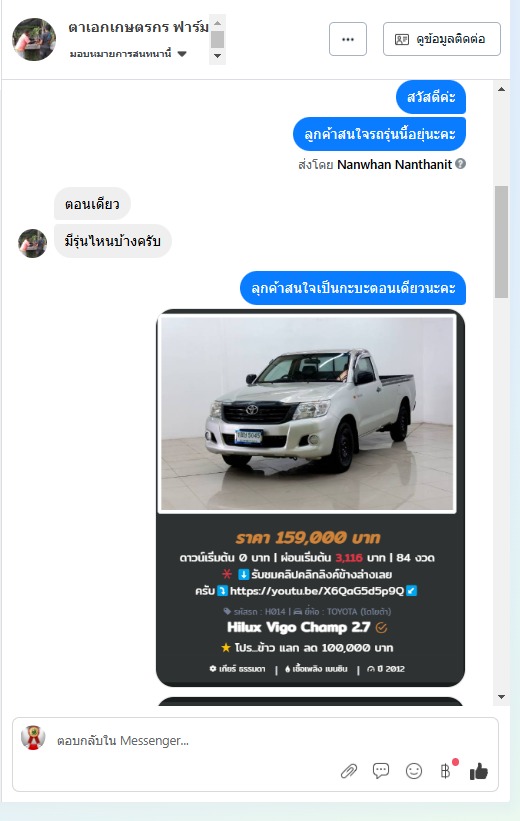Screen dimensions: 520x821
Task: Click the name field up arrow
Action: (x=217, y=23)
